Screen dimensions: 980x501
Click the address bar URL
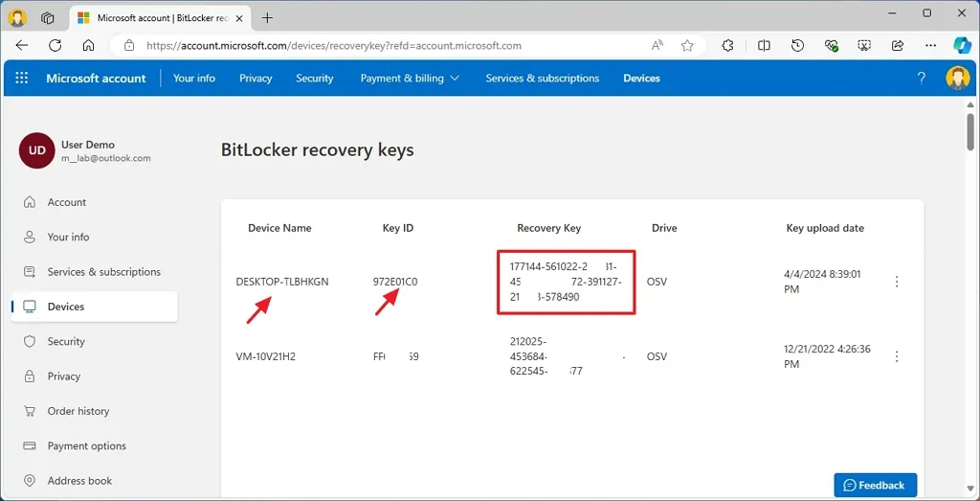334,46
